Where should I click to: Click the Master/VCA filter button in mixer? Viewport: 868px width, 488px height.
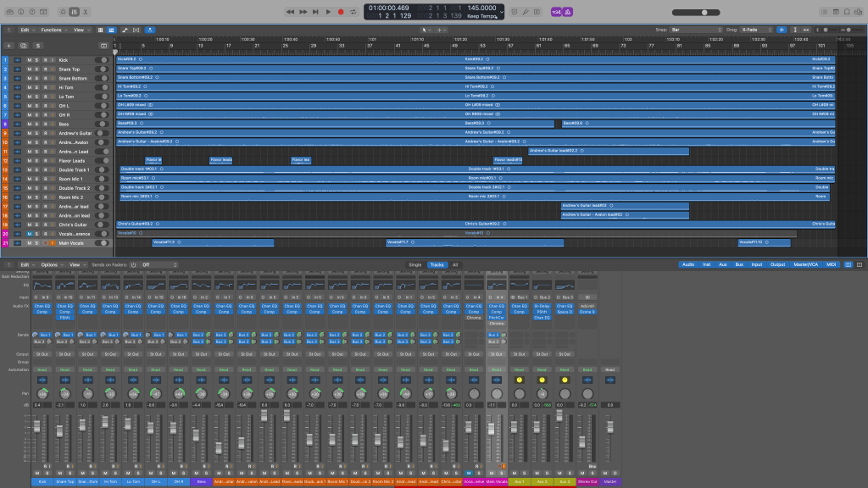pyautogui.click(x=805, y=264)
